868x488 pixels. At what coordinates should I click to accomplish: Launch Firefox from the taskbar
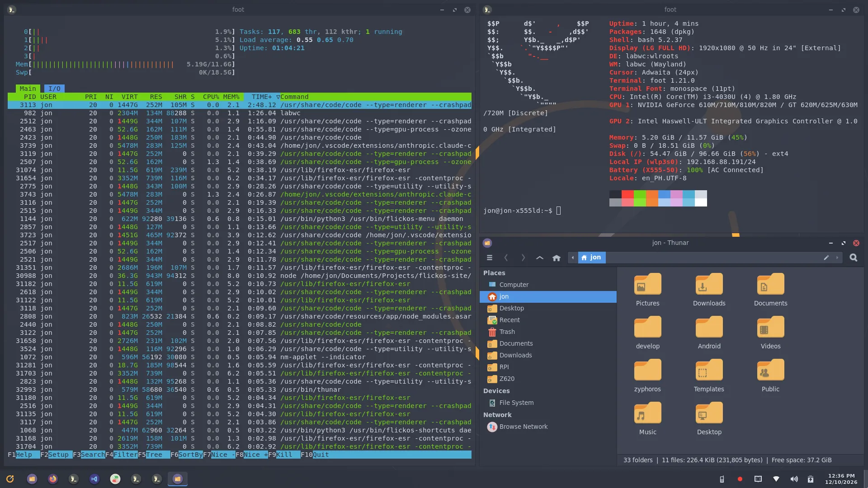53,479
